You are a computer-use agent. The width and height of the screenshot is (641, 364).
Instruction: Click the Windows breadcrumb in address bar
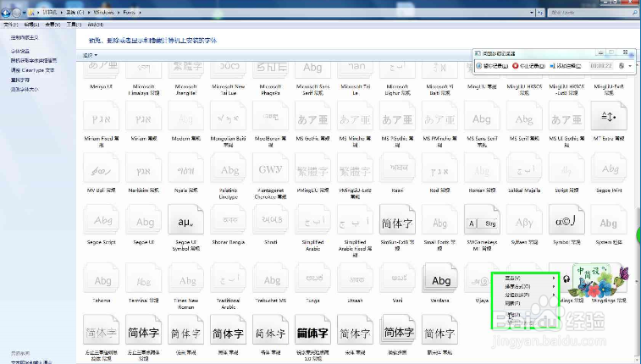click(x=103, y=12)
